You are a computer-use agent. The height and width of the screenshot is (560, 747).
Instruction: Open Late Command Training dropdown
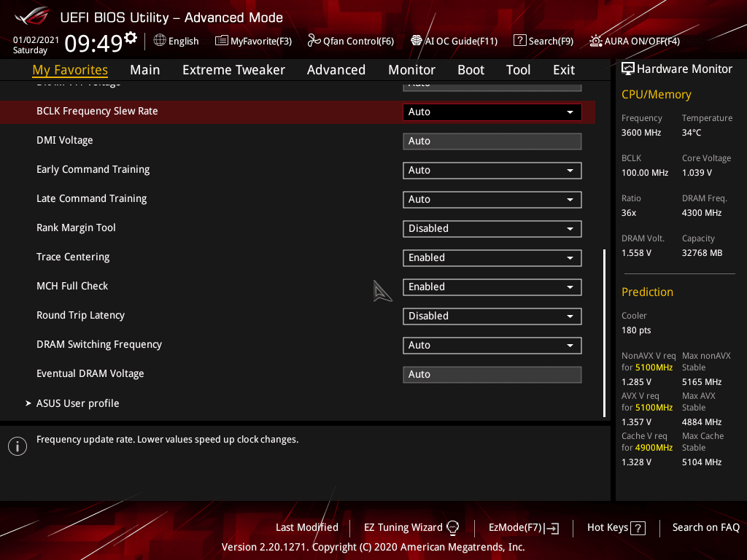(492, 200)
